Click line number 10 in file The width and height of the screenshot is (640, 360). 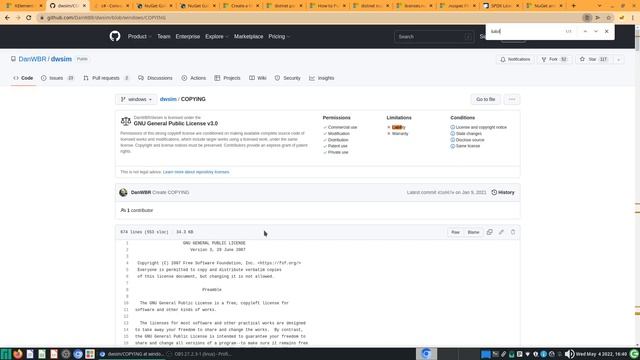(126, 303)
